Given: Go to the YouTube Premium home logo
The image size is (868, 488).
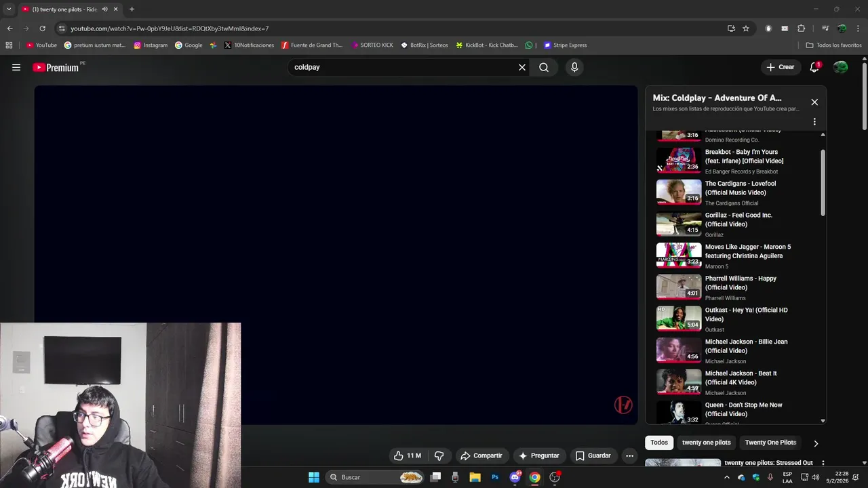Looking at the screenshot, I should 56,67.
